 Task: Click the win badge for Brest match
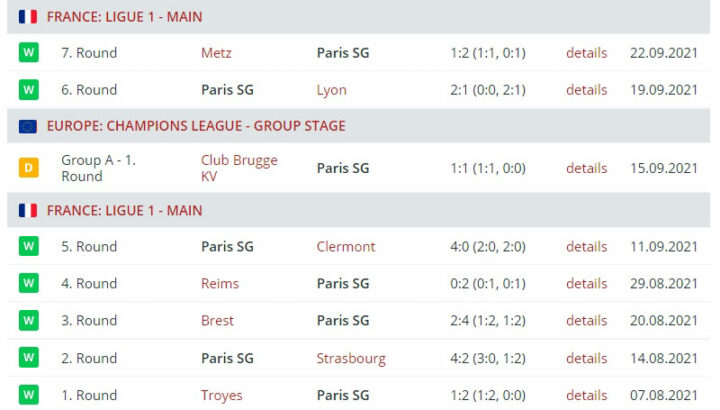point(28,320)
